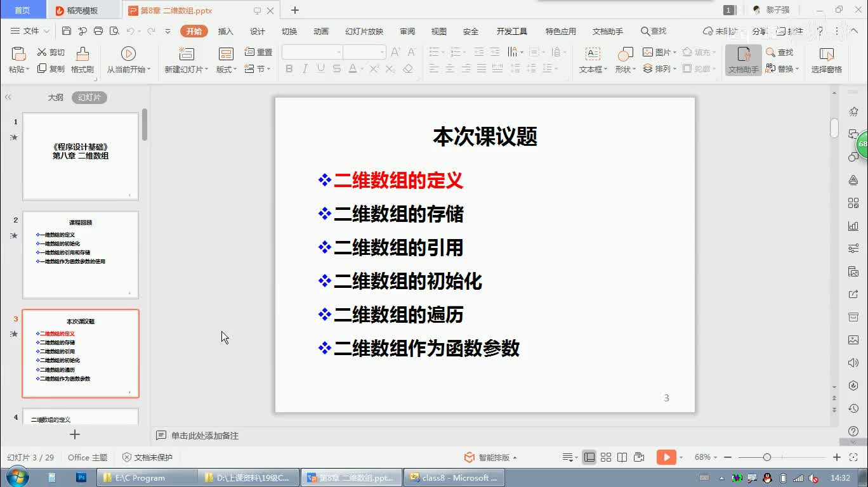Screen dimensions: 868x487
Task: Click the zoom slider handle
Action: tap(767, 457)
